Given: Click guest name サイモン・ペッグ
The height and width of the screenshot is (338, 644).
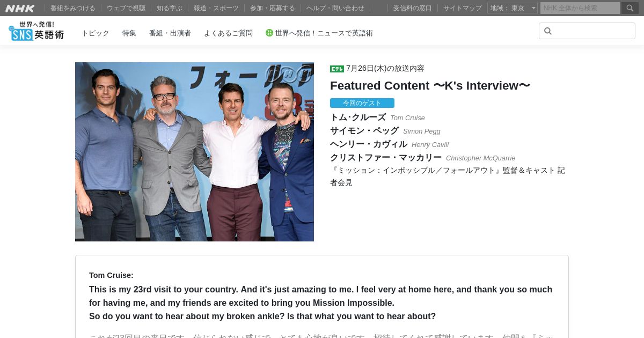Looking at the screenshot, I should [x=364, y=131].
